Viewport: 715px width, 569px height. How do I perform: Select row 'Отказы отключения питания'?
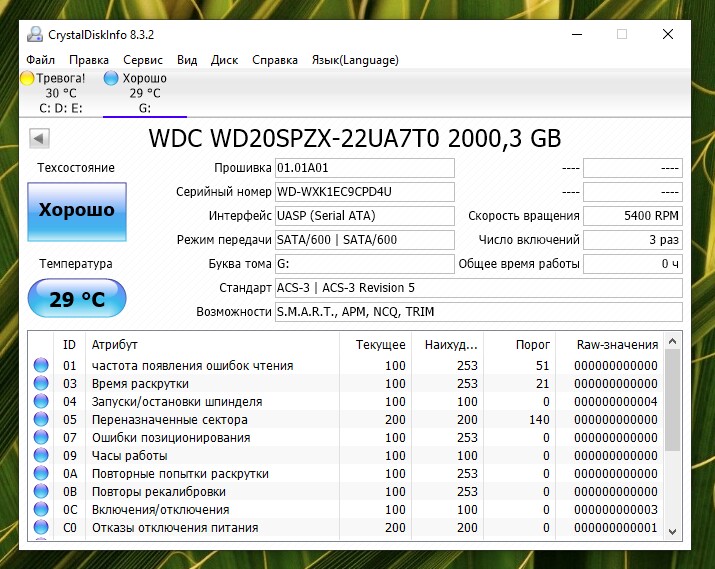point(347,528)
